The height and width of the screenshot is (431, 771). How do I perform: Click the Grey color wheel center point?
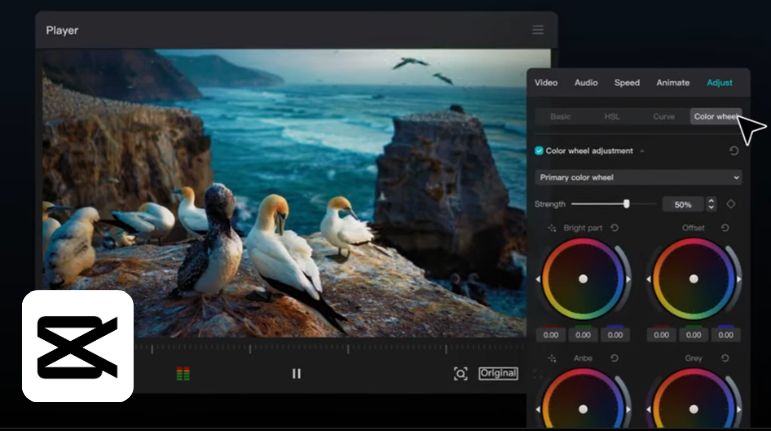tap(694, 409)
